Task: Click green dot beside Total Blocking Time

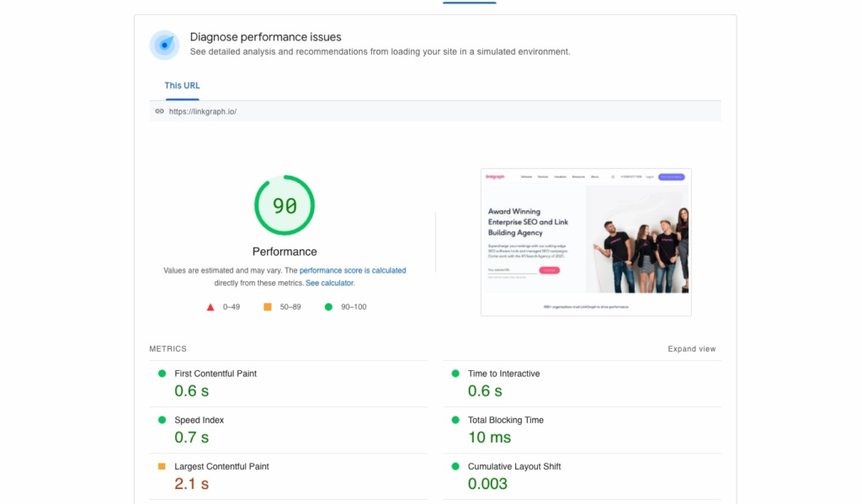Action: (455, 420)
